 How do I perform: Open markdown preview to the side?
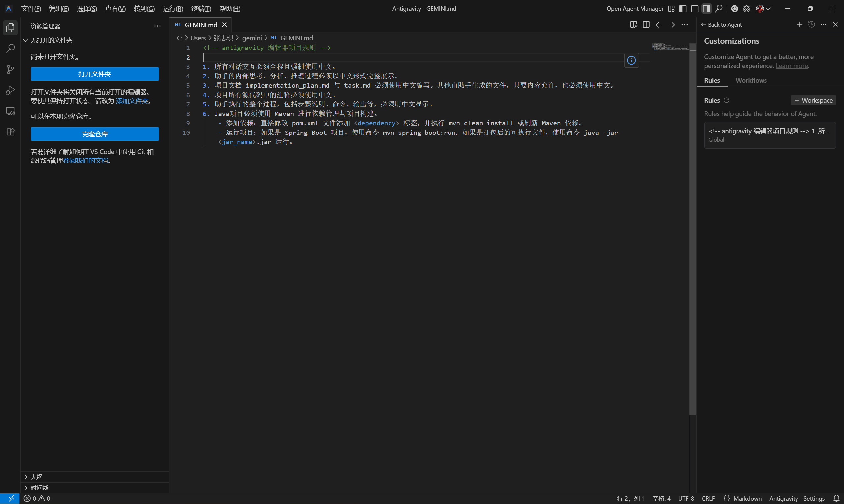click(x=633, y=25)
